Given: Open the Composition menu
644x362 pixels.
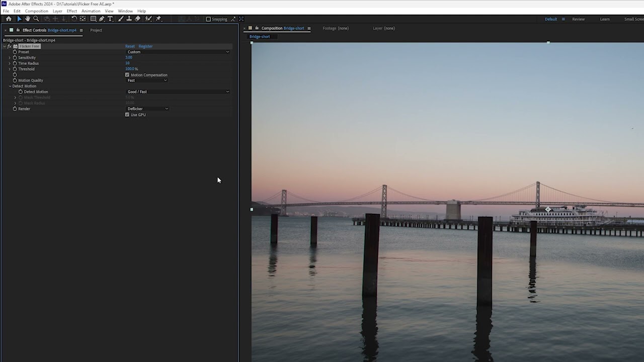Looking at the screenshot, I should [36, 11].
